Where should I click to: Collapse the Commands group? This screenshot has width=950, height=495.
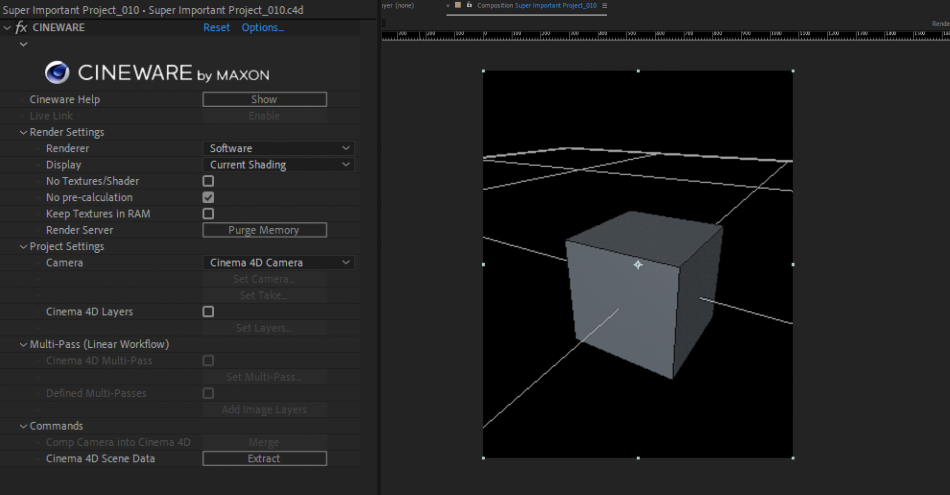tap(24, 426)
